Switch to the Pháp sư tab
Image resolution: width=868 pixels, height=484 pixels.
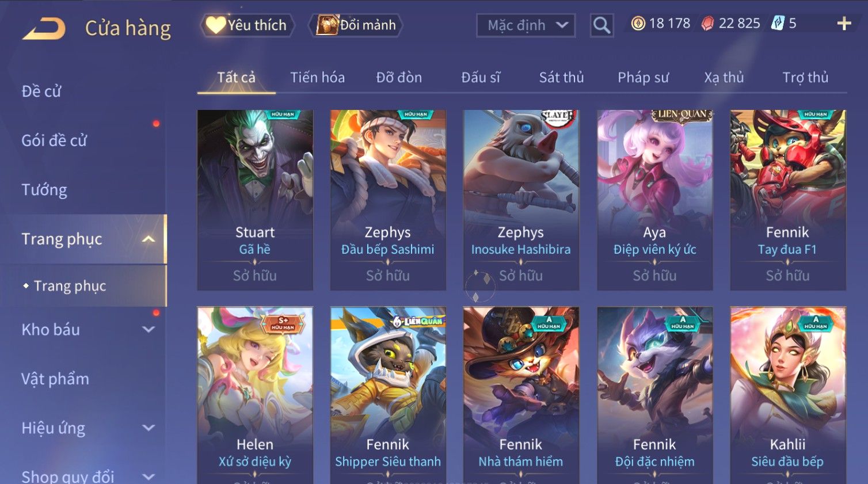pyautogui.click(x=643, y=78)
